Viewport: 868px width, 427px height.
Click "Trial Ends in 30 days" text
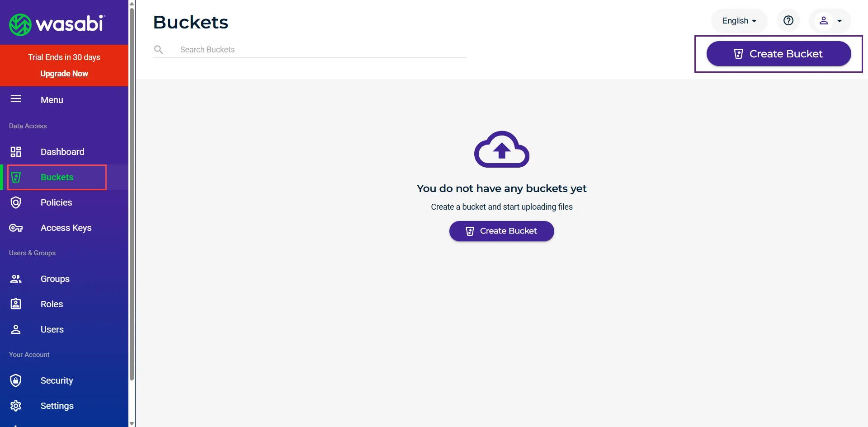[x=64, y=57]
